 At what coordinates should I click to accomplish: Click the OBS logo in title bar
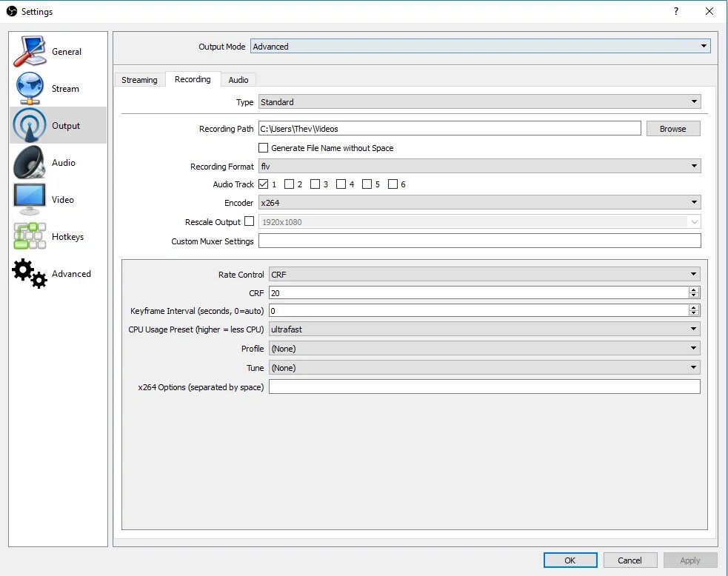click(x=12, y=11)
